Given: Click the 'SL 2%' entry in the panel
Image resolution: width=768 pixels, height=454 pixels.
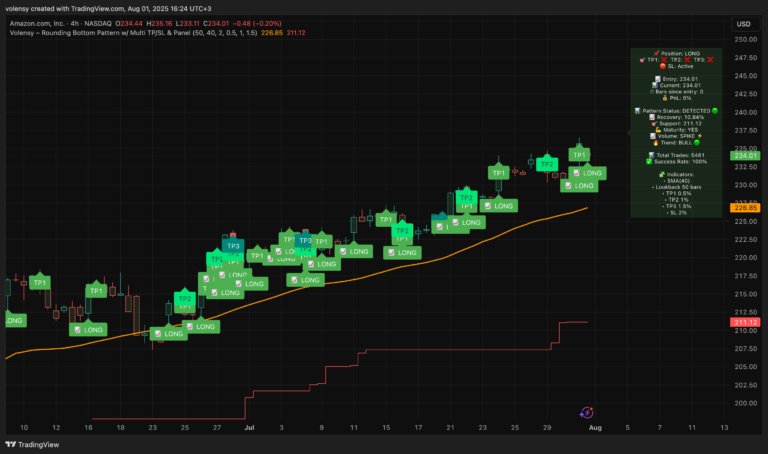Looking at the screenshot, I should click(676, 213).
